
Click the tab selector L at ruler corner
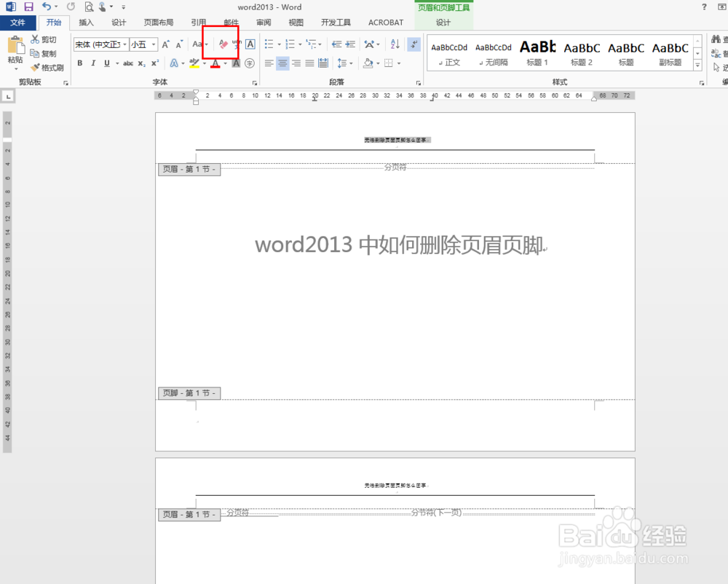[x=8, y=97]
